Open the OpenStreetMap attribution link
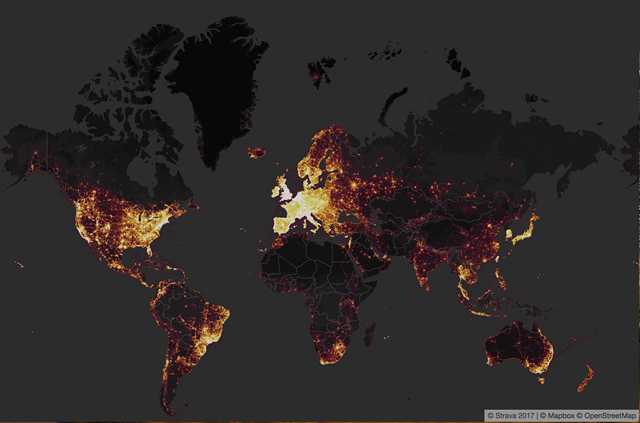Image resolution: width=640 pixels, height=423 pixels. (607, 414)
